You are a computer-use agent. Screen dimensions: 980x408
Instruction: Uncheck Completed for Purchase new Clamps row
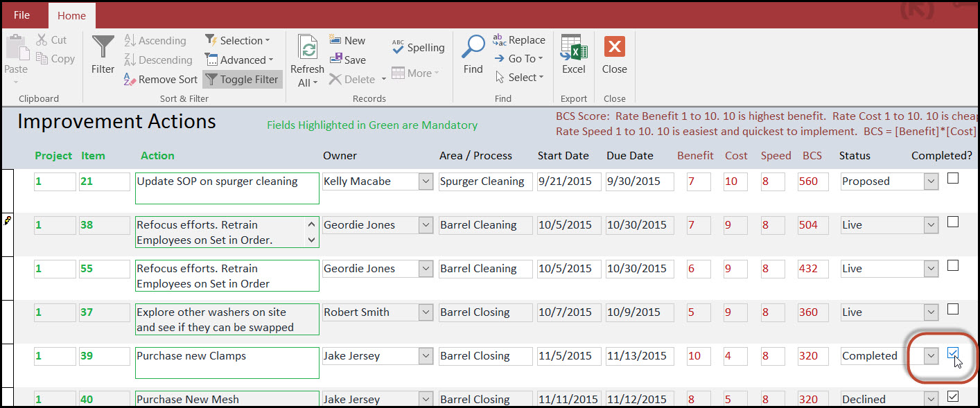(953, 353)
